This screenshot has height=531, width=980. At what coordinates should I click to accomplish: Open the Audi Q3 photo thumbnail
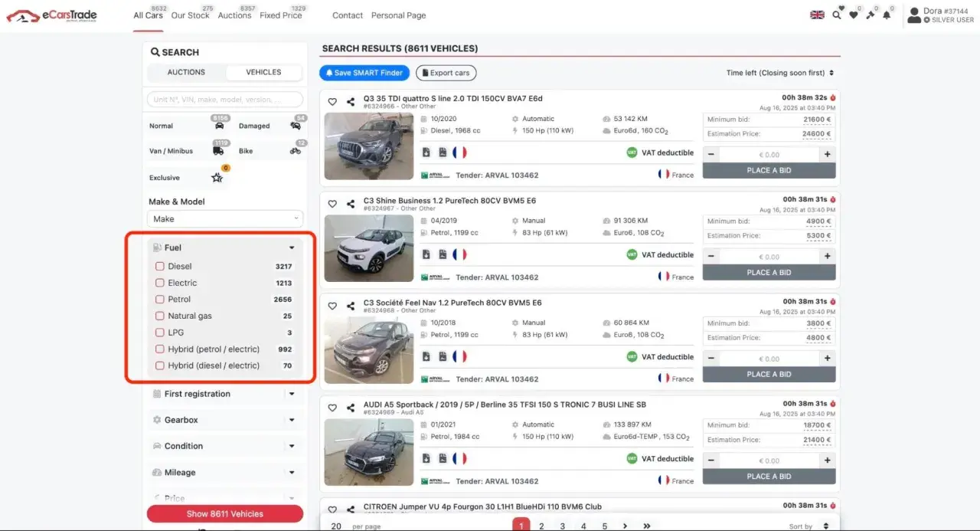pyautogui.click(x=369, y=146)
